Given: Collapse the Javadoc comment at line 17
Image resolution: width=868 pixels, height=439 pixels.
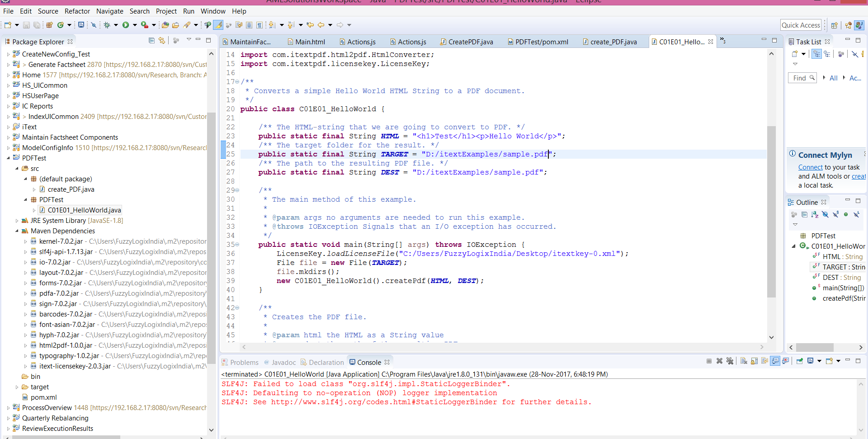Looking at the screenshot, I should 237,82.
